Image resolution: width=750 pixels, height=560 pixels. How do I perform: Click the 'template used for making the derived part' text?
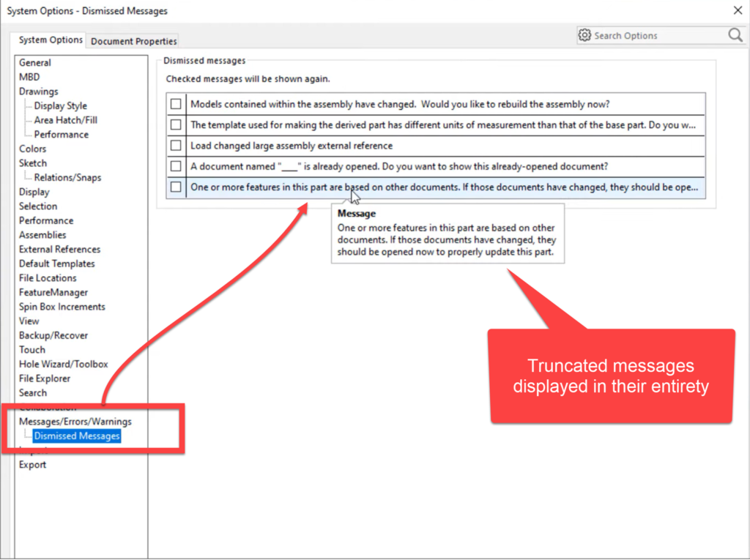pos(443,125)
